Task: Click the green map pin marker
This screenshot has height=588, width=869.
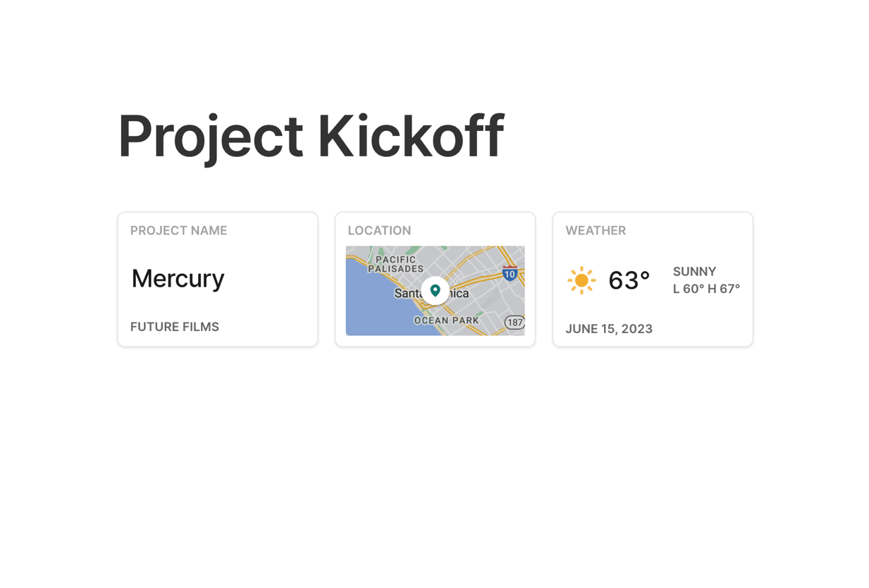Action: click(x=435, y=290)
